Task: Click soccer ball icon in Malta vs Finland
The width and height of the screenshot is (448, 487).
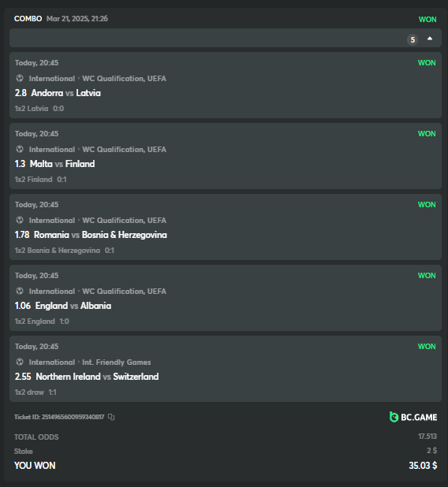Action: (20, 149)
